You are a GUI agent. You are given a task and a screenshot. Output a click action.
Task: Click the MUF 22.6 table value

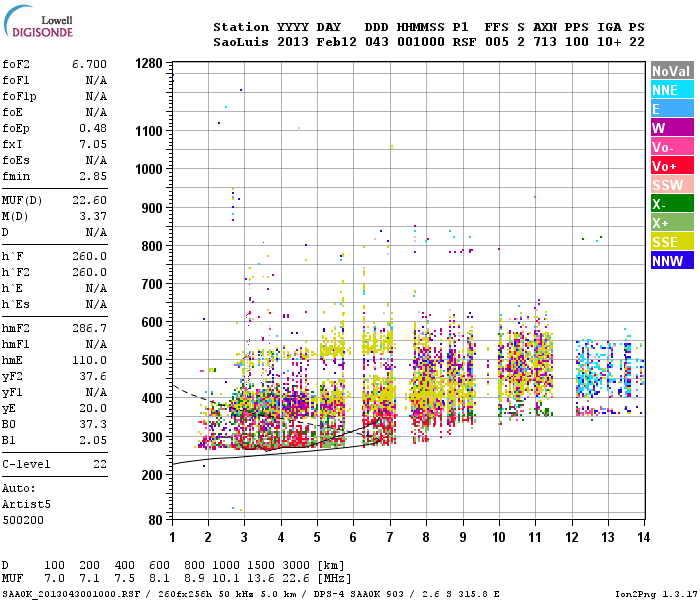tap(296, 579)
